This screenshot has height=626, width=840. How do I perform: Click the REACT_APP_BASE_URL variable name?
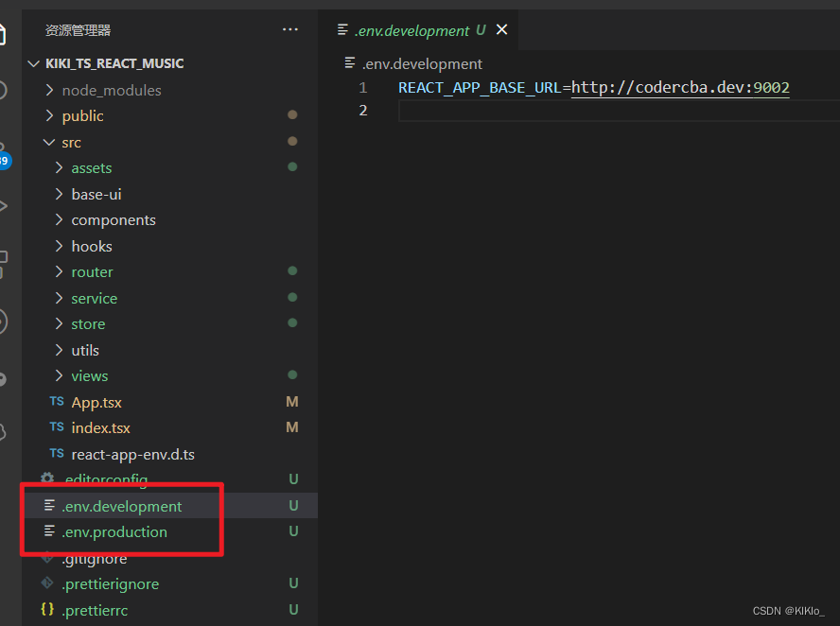coord(480,87)
